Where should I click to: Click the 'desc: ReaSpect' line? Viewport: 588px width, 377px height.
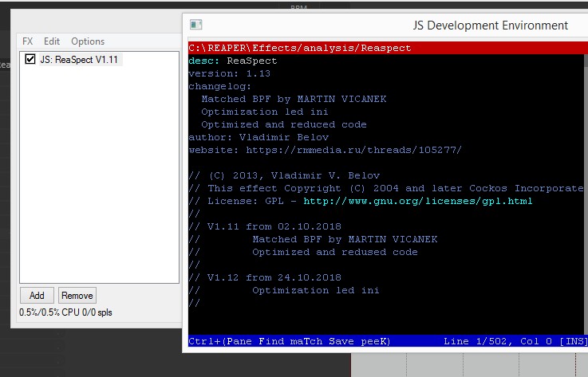point(232,61)
